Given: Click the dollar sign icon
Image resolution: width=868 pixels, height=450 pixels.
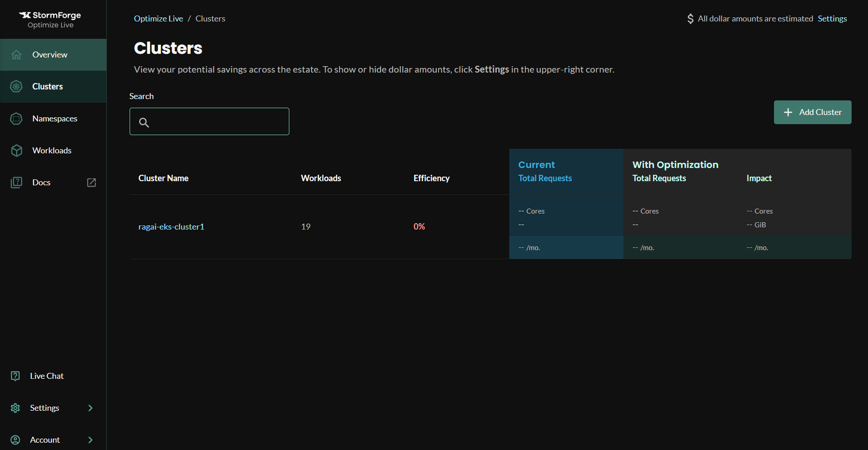Looking at the screenshot, I should click(690, 19).
